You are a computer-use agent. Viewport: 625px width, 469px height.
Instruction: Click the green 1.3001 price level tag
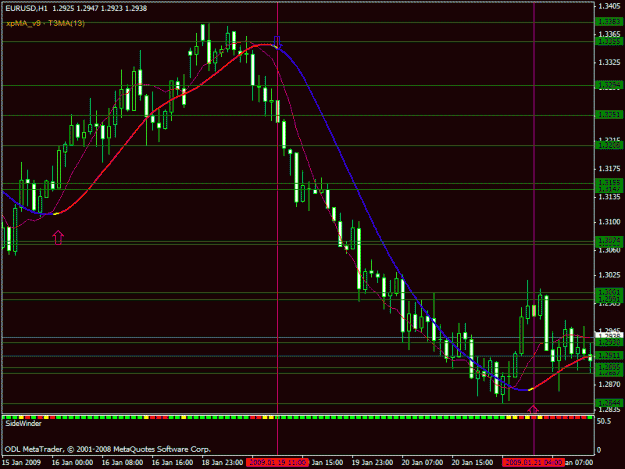(609, 292)
